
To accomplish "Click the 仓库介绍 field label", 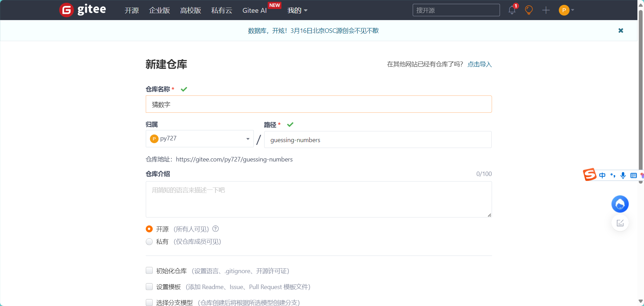I will 158,174.
